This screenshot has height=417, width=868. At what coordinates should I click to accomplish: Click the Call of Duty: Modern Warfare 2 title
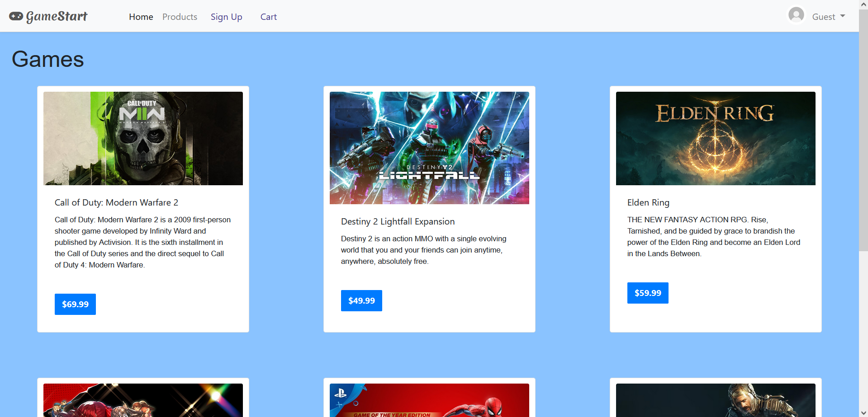coord(116,202)
